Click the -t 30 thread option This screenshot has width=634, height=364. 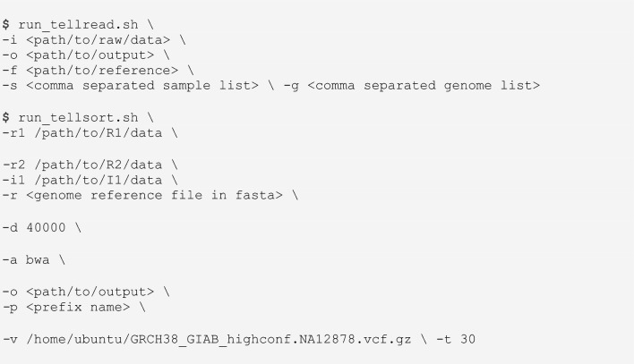[x=456, y=339]
